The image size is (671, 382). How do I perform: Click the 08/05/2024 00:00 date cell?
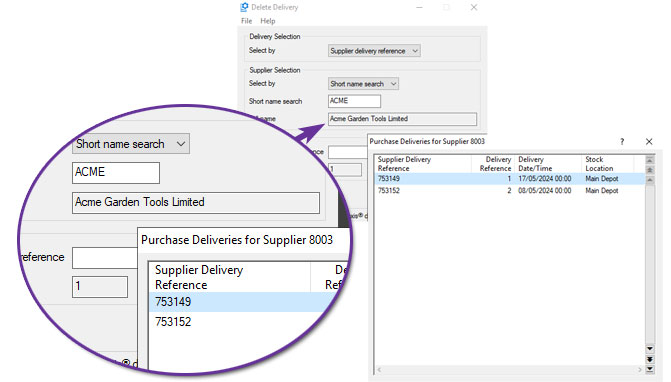544,191
